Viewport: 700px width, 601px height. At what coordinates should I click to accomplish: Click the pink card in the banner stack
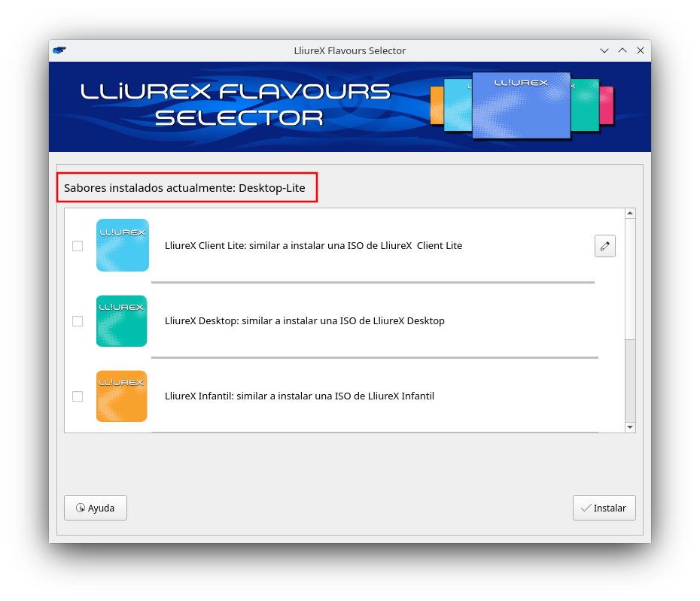click(x=606, y=105)
